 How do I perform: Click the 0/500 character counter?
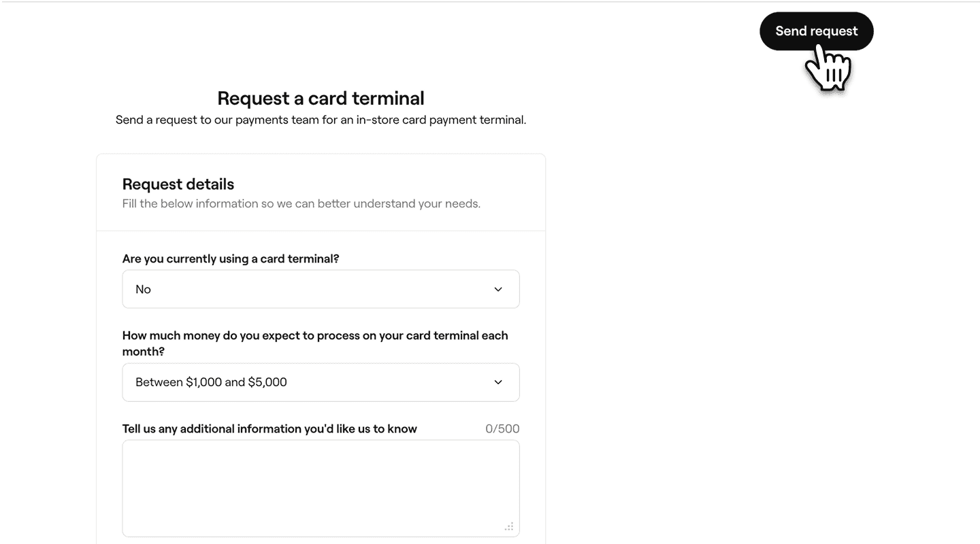(502, 429)
